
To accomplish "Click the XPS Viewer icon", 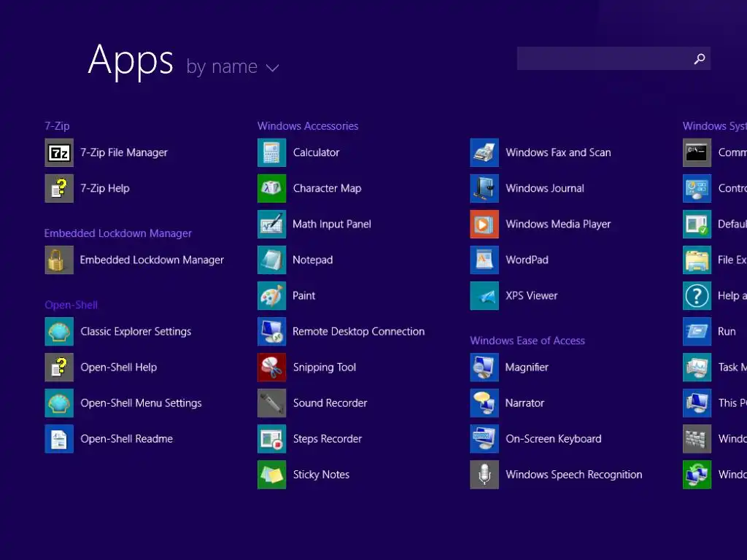I will [484, 296].
